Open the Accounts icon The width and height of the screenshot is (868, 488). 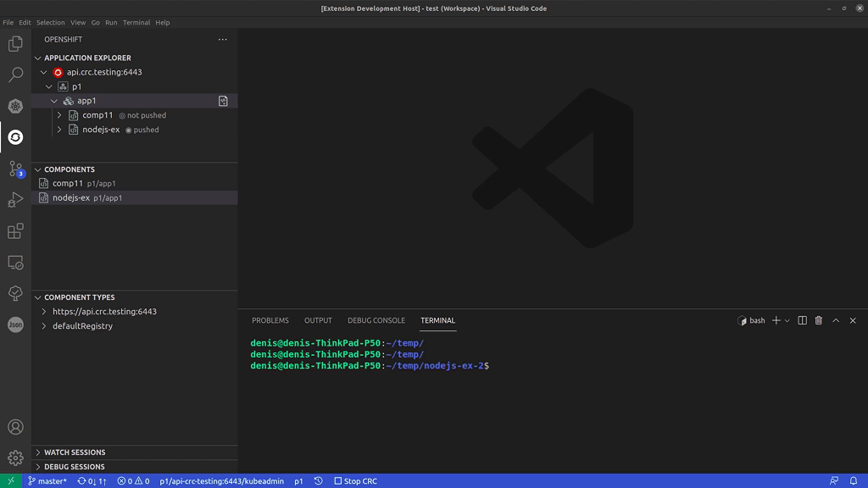[15, 427]
